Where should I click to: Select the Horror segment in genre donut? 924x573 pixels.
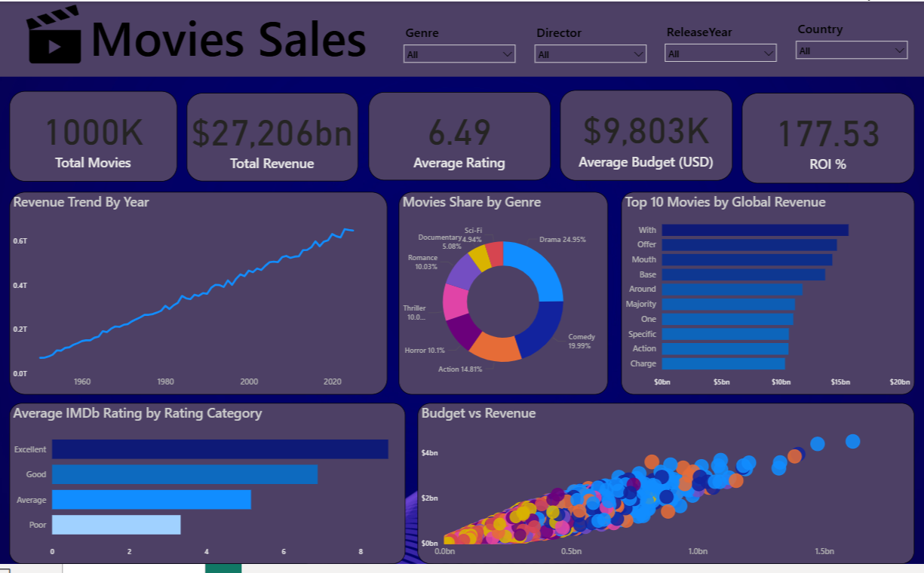[462, 332]
